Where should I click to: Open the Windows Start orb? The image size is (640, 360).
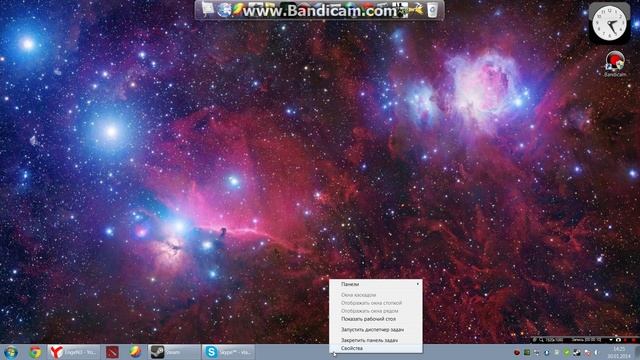coord(11,352)
